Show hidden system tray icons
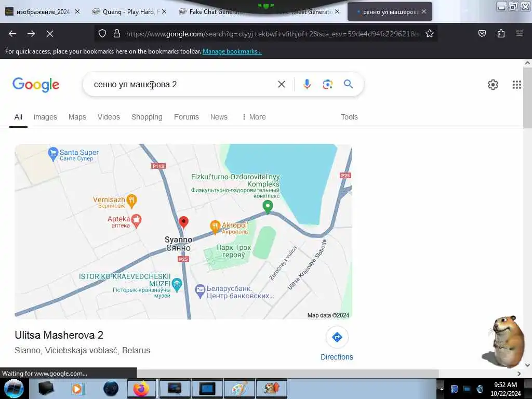 pyautogui.click(x=442, y=389)
